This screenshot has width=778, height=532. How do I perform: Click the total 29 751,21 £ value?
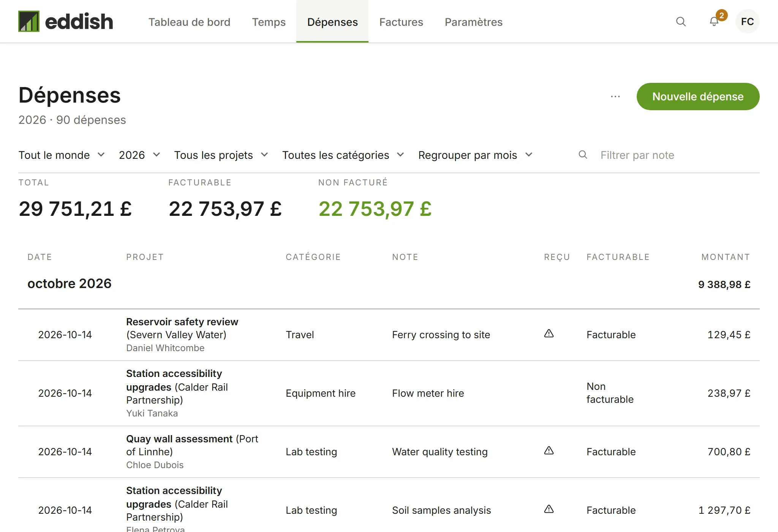pyautogui.click(x=75, y=209)
